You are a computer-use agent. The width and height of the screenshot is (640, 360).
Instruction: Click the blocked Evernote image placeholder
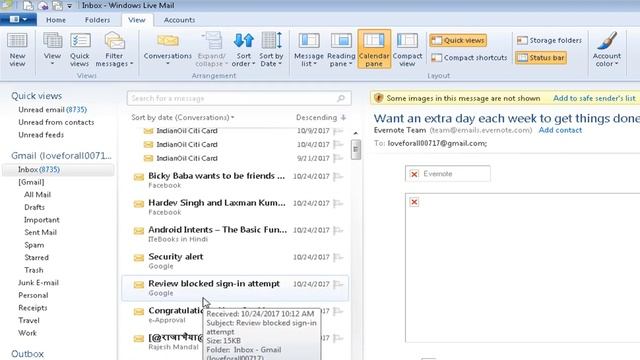[448, 174]
